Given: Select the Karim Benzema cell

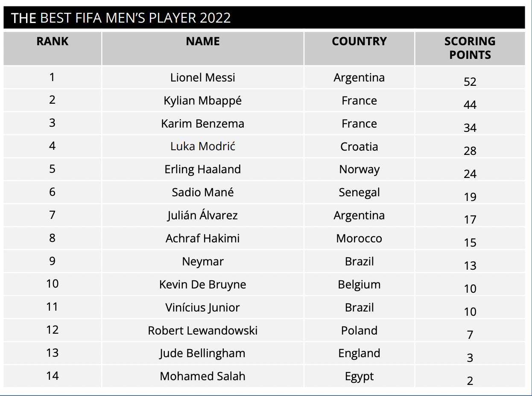Looking at the screenshot, I should [203, 124].
